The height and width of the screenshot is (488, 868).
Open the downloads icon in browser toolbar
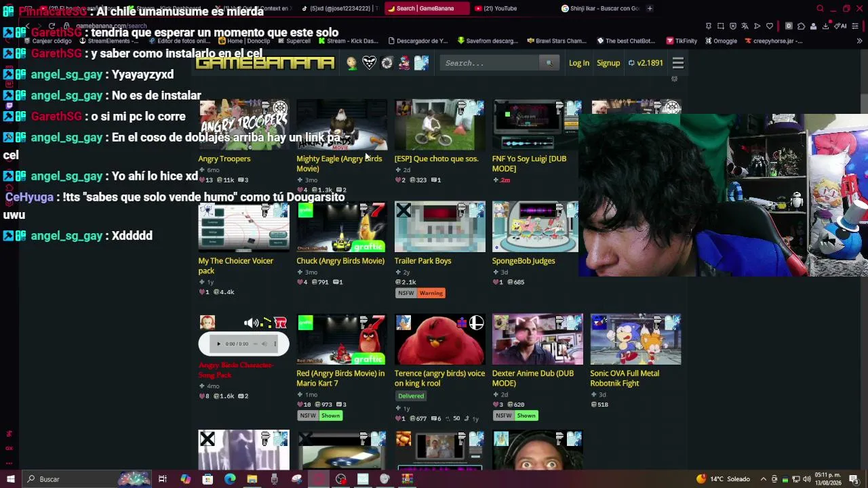pyautogui.click(x=825, y=26)
